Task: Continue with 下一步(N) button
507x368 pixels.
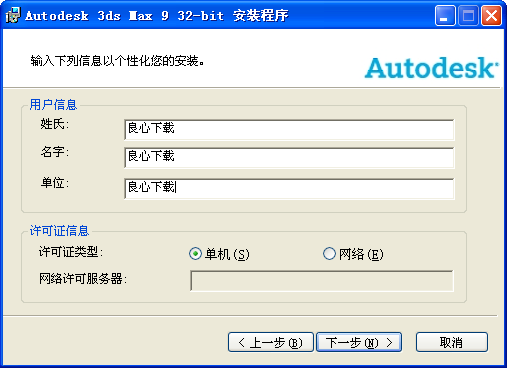Action: [x=359, y=342]
